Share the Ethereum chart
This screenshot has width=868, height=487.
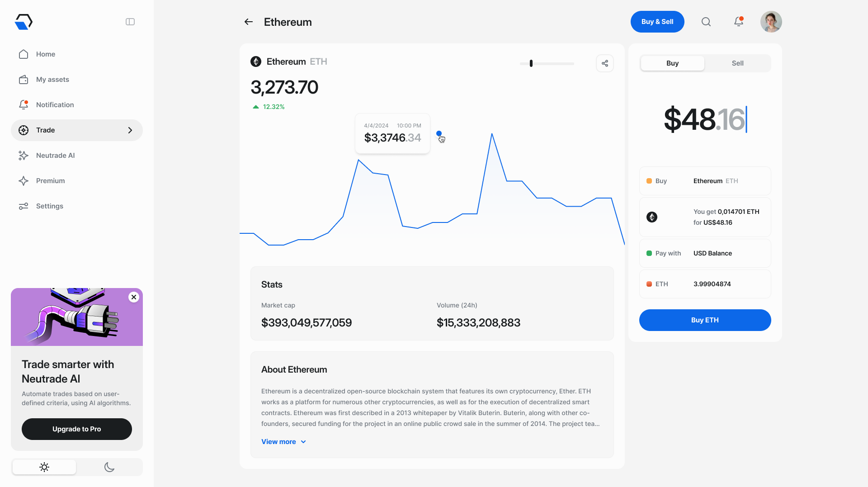click(604, 63)
